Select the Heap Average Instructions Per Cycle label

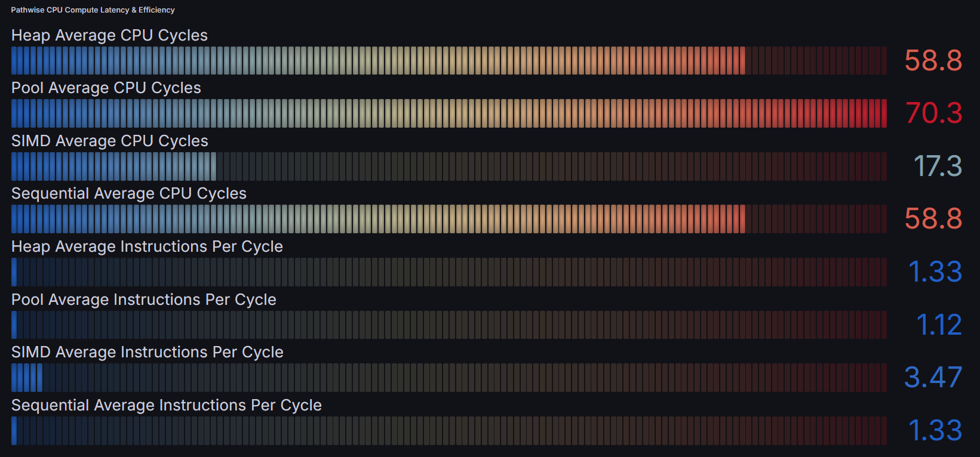[x=147, y=247]
